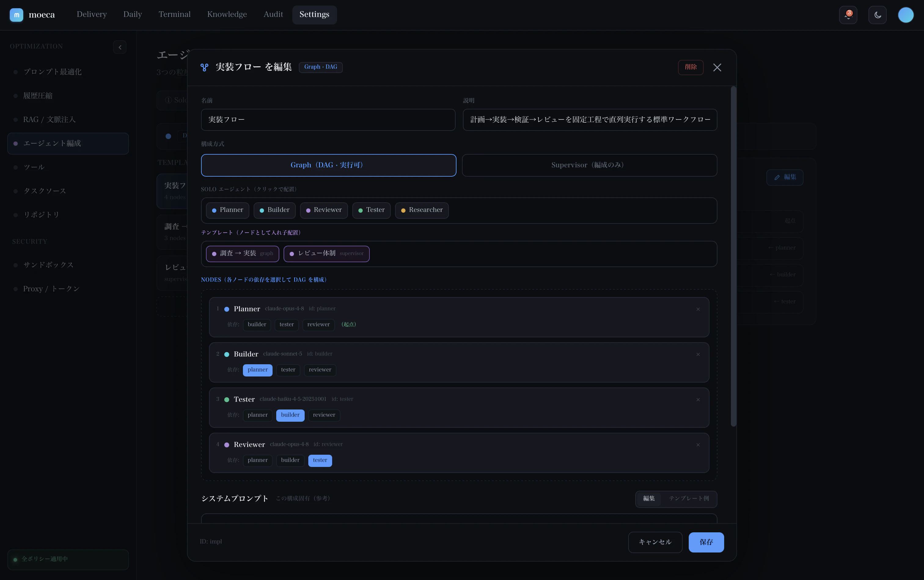The image size is (924, 580).
Task: Toggle reviewer dependency on Builder node
Action: [320, 370]
